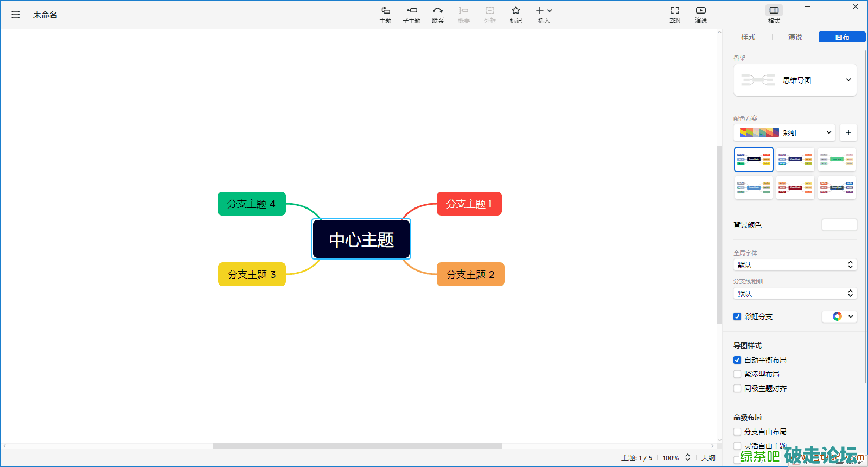
Task: Click the 大纲 (Outline) button
Action: 708,458
